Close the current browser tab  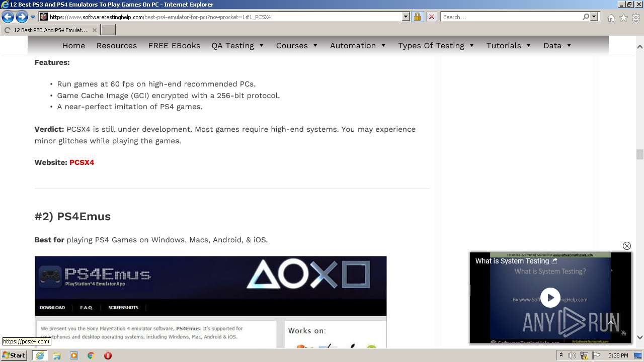pos(94,30)
